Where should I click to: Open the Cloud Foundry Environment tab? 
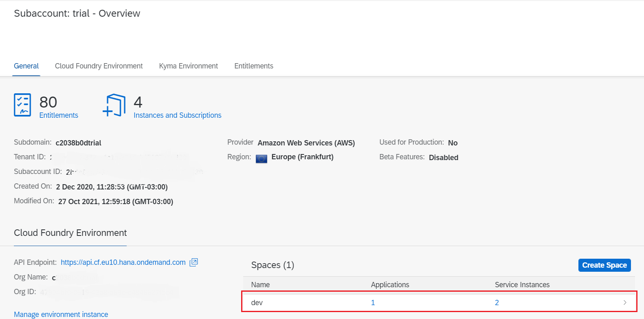pos(99,66)
